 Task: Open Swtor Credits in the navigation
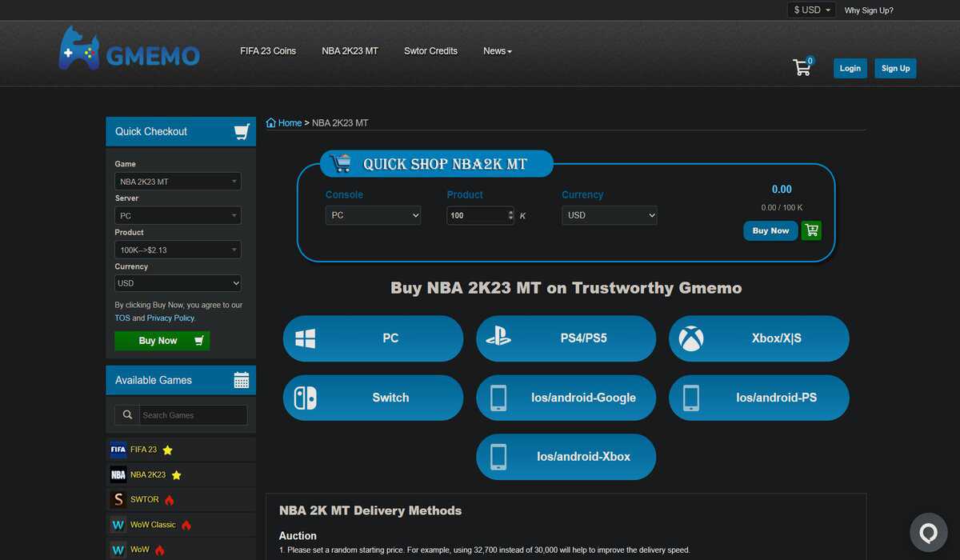(x=430, y=51)
